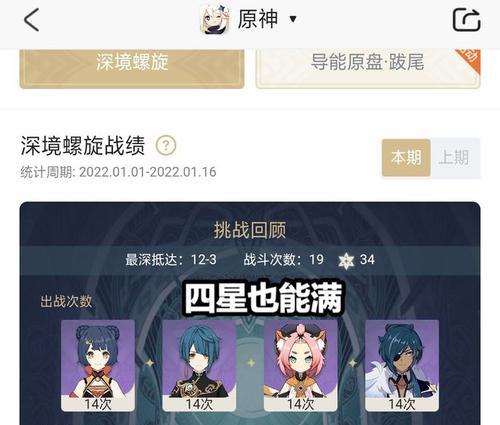Image resolution: width=500 pixels, height=425 pixels.
Task: Open the 原神 title dropdown
Action: (x=258, y=19)
